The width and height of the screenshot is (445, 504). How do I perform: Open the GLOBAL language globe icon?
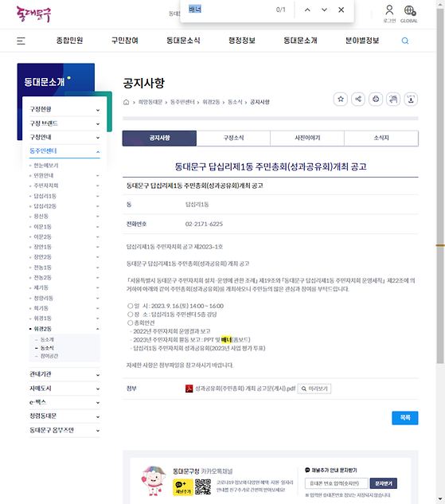tap(409, 14)
